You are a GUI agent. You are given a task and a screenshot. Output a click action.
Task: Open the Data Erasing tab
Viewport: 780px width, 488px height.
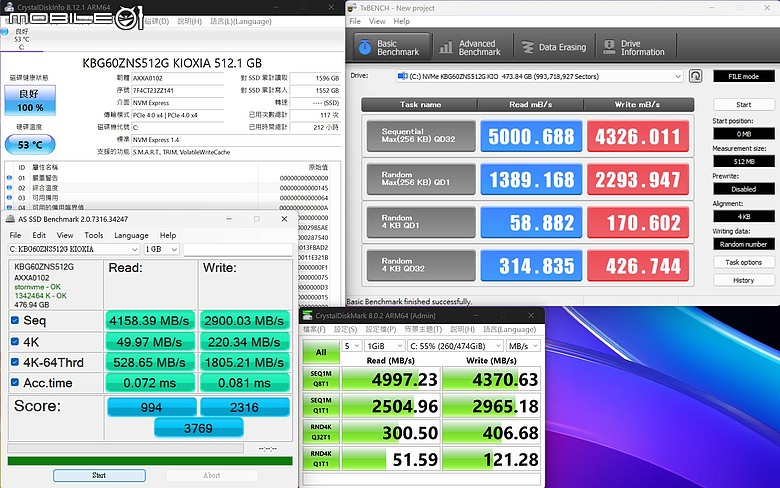click(x=554, y=47)
